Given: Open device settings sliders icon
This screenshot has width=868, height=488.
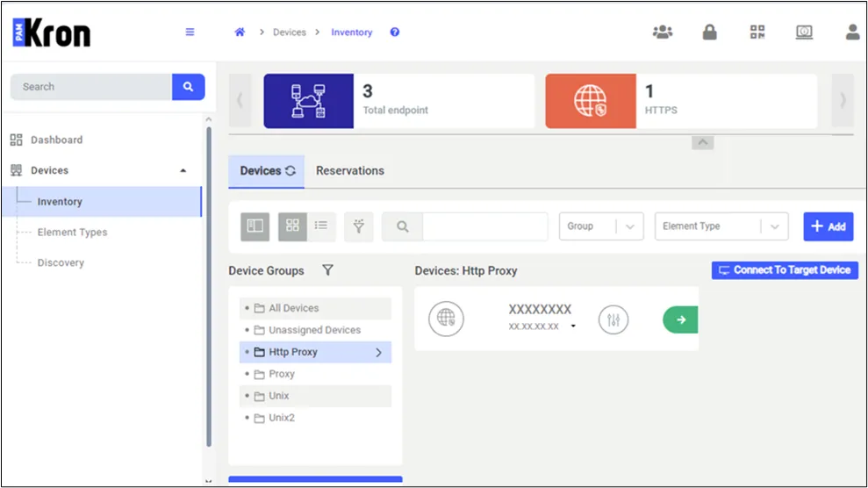Looking at the screenshot, I should (x=613, y=319).
